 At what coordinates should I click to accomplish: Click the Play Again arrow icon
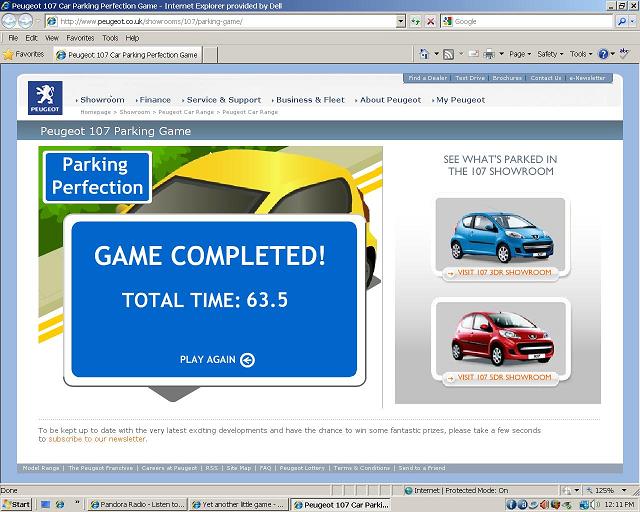point(248,360)
